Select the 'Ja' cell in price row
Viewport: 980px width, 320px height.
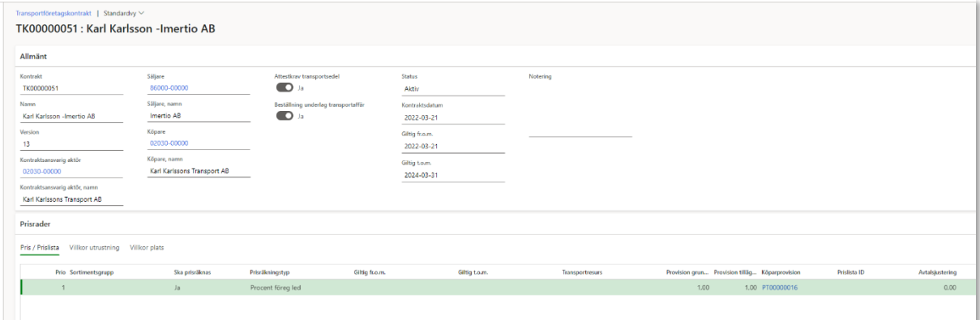click(x=177, y=287)
